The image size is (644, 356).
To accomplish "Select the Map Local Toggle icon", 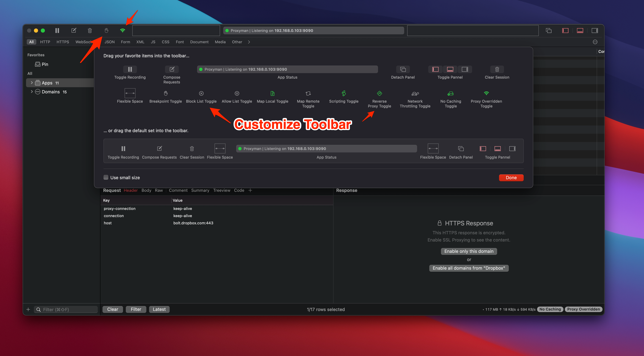I will click(272, 93).
